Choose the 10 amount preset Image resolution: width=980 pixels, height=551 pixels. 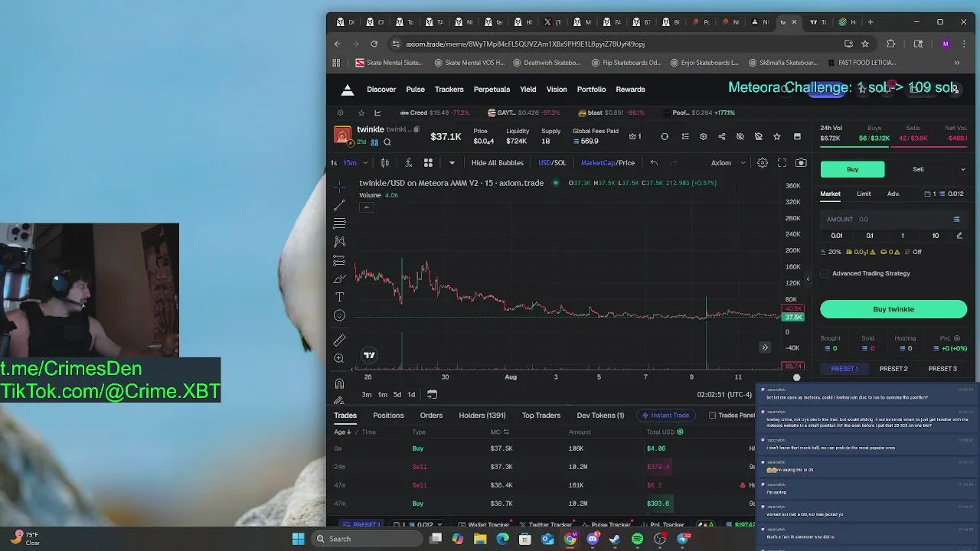[x=935, y=236]
